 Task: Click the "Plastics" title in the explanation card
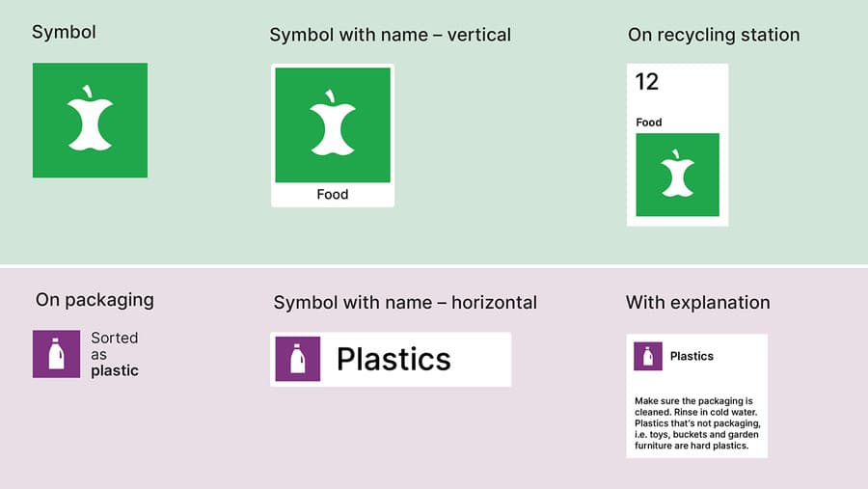point(692,356)
